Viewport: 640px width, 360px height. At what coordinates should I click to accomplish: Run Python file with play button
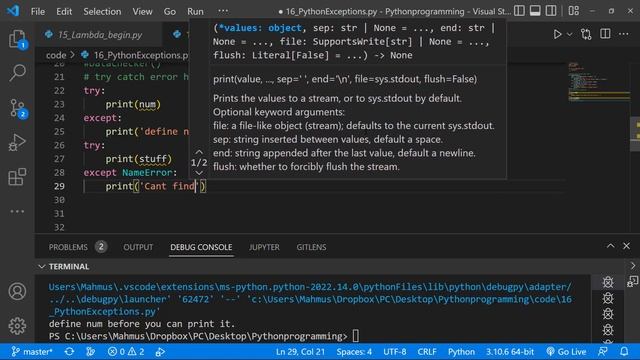coord(557,34)
